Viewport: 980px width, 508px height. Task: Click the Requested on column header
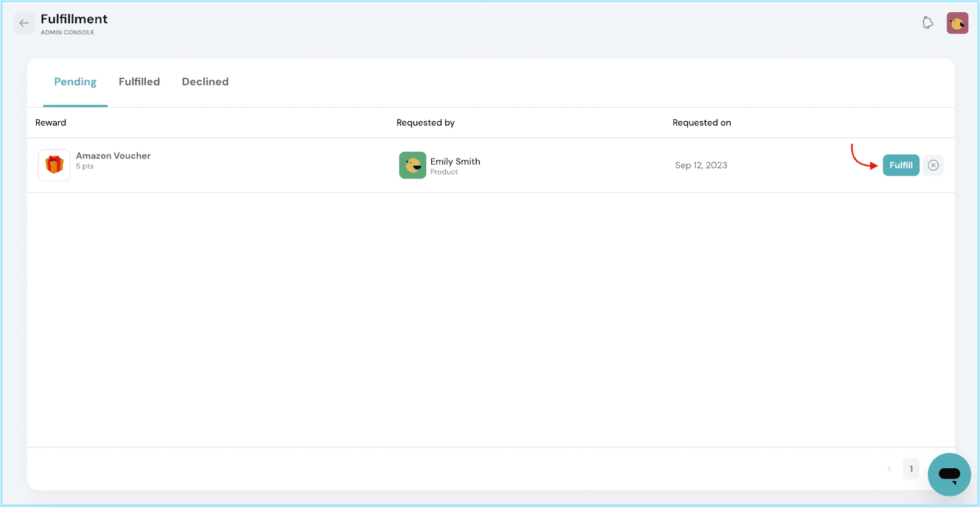click(x=701, y=122)
